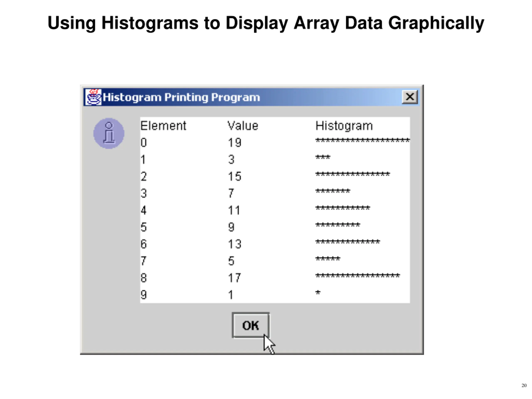Click element number 6 in Element column
The height and width of the screenshot is (399, 532).
pos(144,244)
